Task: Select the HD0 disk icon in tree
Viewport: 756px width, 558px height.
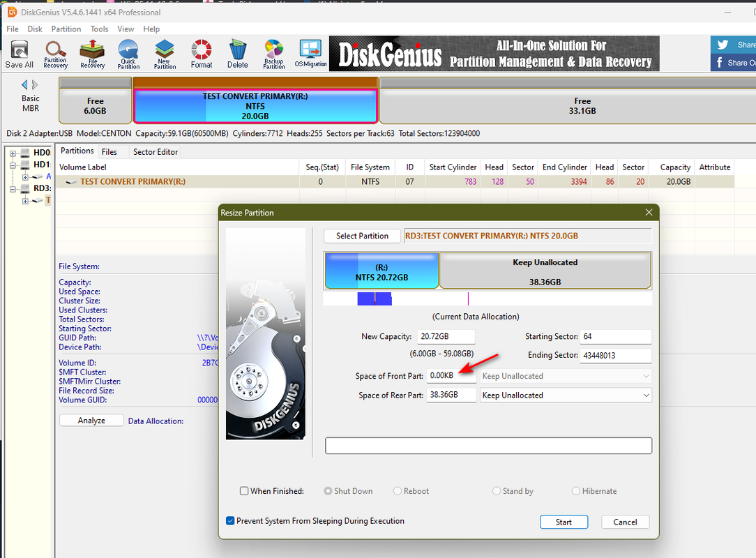Action: pos(26,153)
